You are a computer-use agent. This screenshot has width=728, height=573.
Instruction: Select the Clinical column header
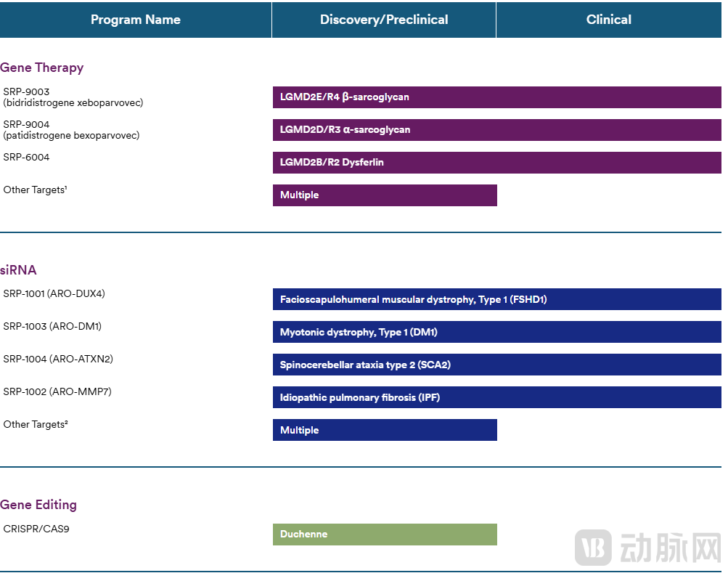tap(608, 20)
